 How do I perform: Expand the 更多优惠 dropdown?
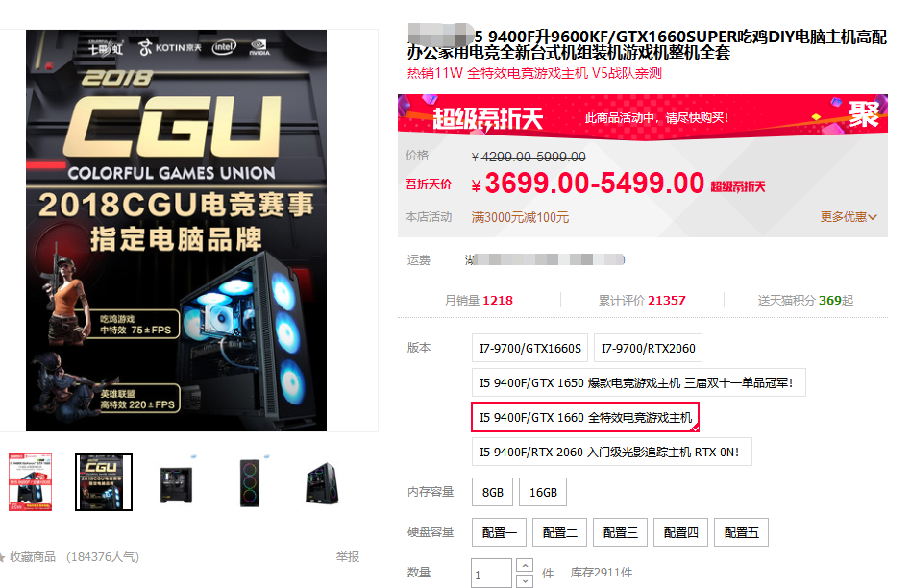[x=849, y=217]
